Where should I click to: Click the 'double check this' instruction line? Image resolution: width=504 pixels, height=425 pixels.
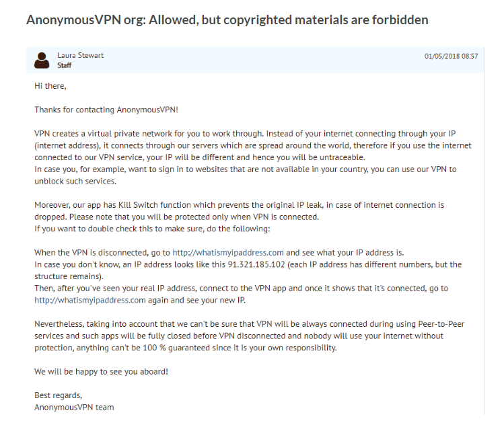click(152, 229)
